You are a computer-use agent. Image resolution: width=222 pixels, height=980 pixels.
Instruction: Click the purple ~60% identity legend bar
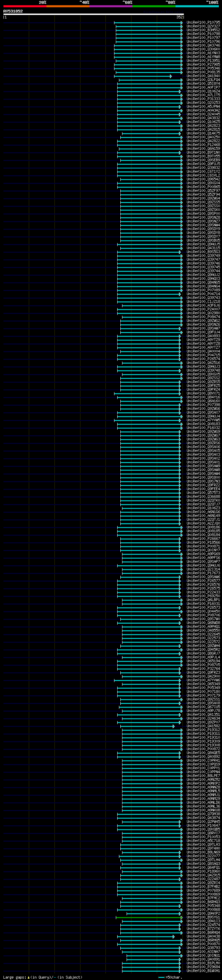[111, 6]
